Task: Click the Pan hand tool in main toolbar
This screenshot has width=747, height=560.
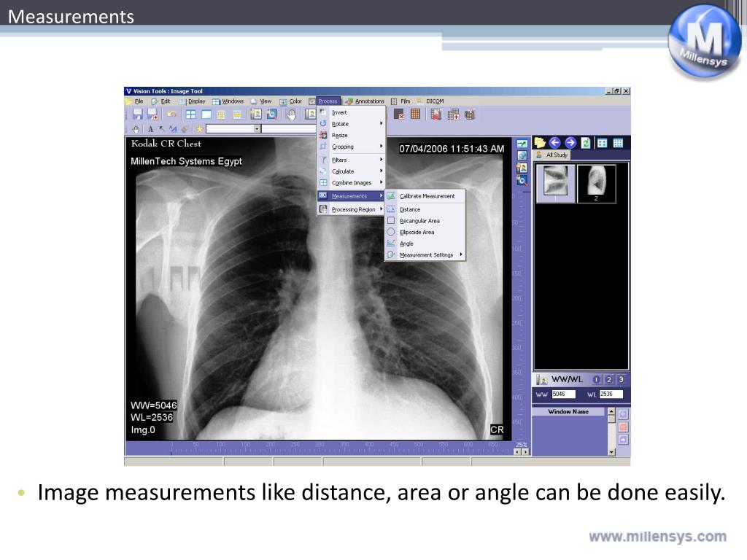Action: (x=290, y=114)
